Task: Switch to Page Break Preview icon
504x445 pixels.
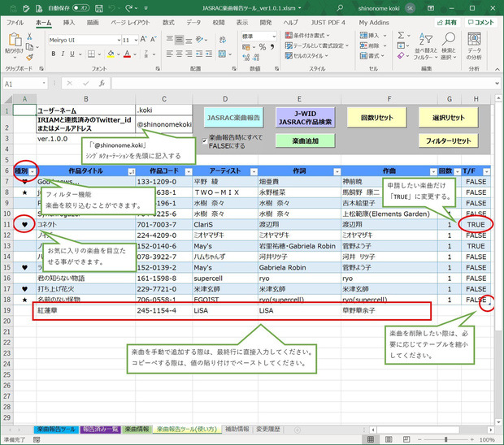Action: [406, 439]
